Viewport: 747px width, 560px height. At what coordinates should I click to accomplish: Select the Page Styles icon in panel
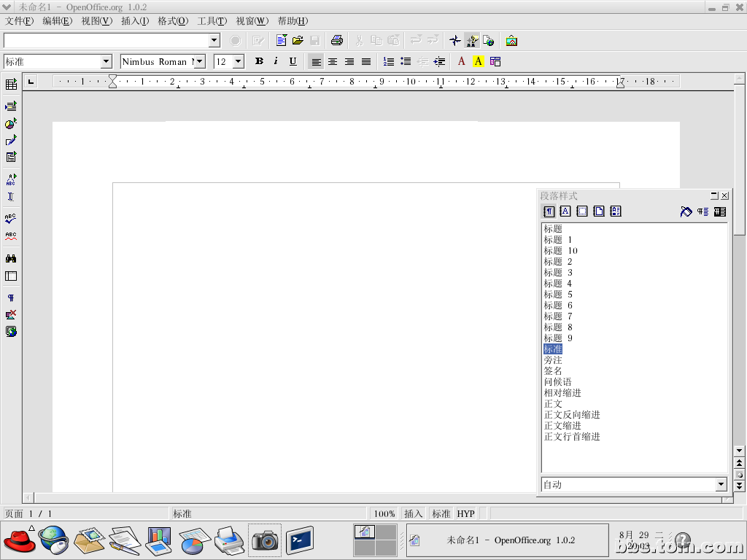point(599,211)
